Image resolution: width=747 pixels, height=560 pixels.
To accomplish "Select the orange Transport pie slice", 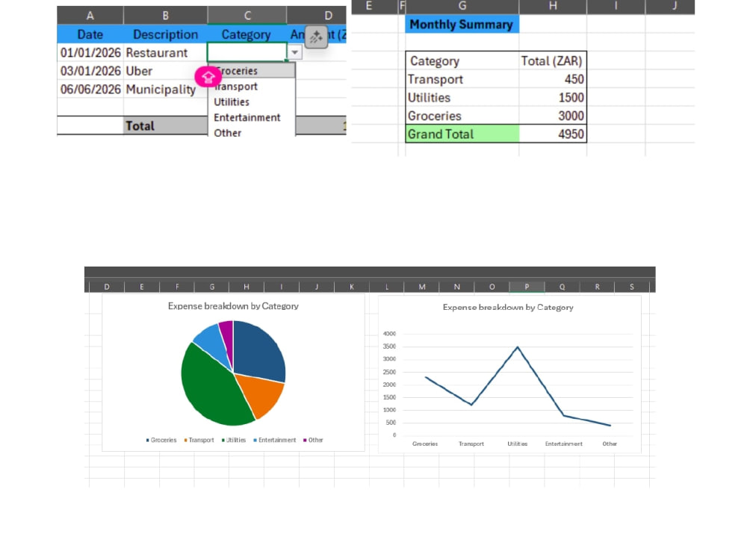I will coord(261,391).
